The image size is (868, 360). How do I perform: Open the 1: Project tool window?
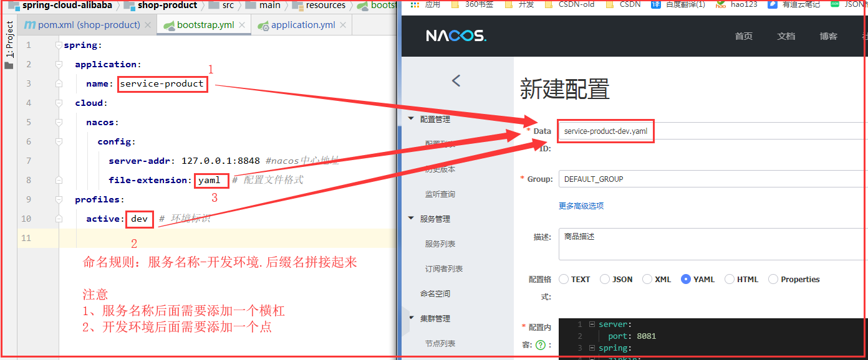point(9,45)
